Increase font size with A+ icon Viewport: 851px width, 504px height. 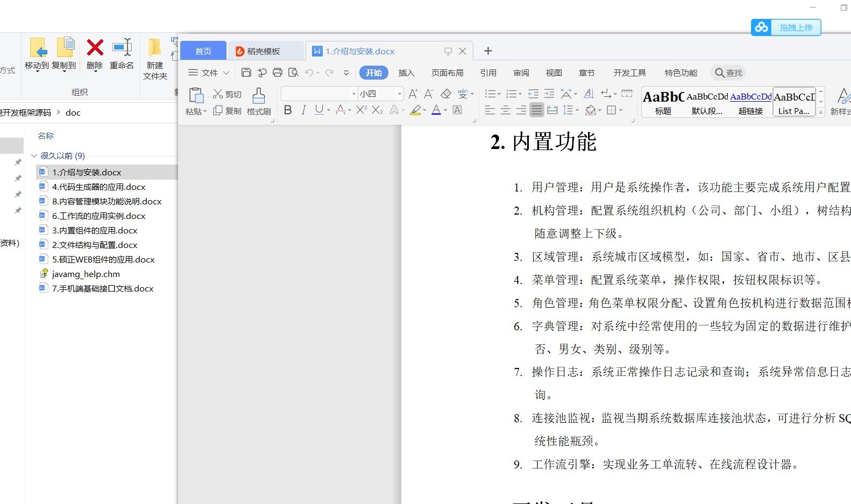[x=413, y=94]
